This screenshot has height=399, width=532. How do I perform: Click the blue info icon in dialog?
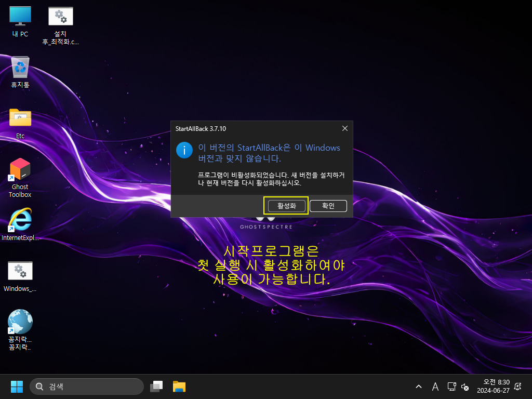(x=184, y=150)
